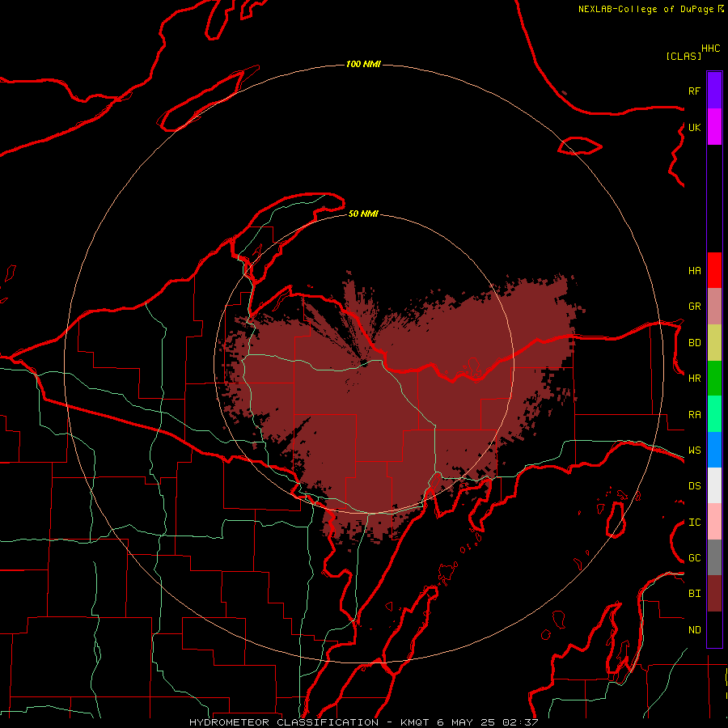Click the HA legend label

coord(694,270)
